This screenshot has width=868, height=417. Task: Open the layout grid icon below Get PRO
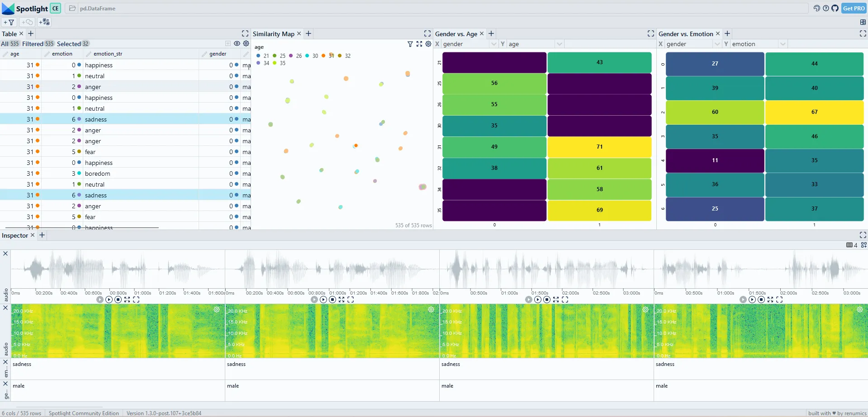click(x=863, y=22)
